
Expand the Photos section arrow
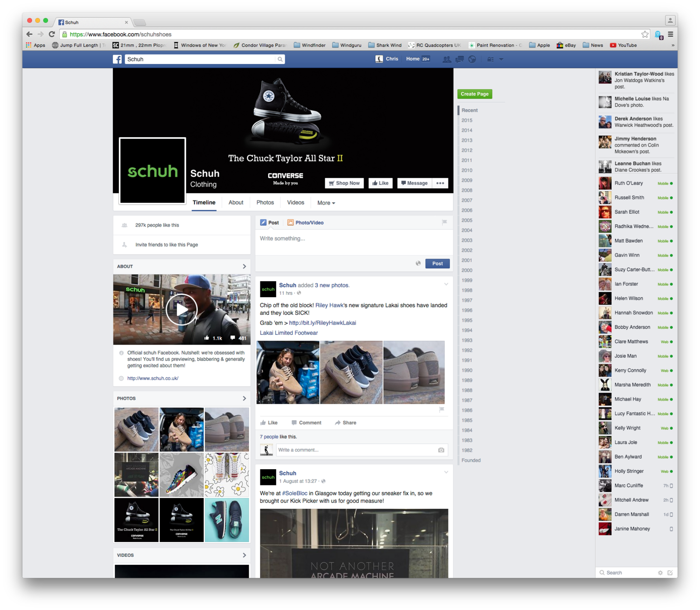tap(244, 398)
